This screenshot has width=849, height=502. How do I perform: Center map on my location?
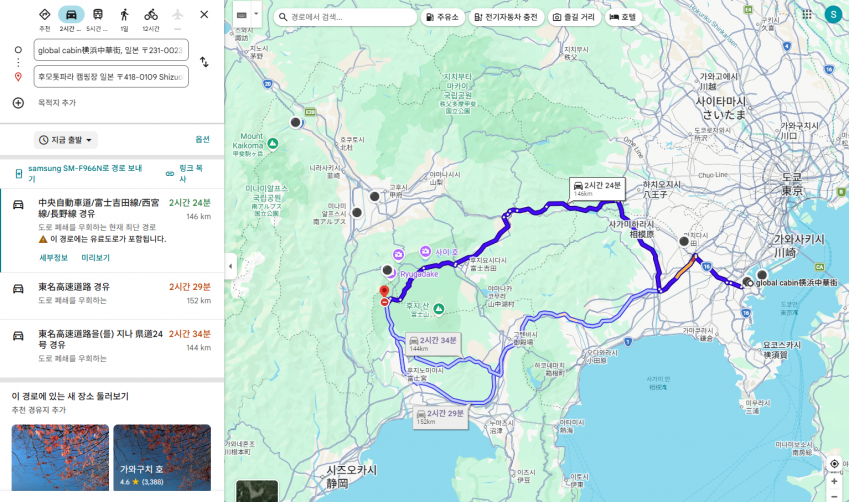click(x=834, y=464)
